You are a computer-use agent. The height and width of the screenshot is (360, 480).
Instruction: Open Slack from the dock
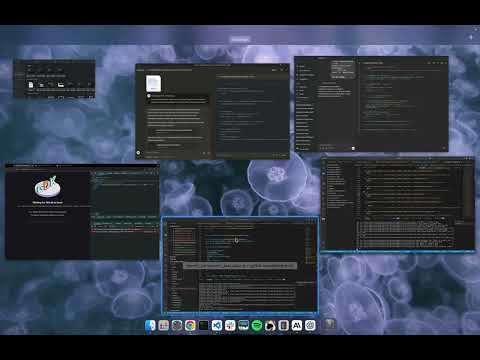[x=230, y=325]
